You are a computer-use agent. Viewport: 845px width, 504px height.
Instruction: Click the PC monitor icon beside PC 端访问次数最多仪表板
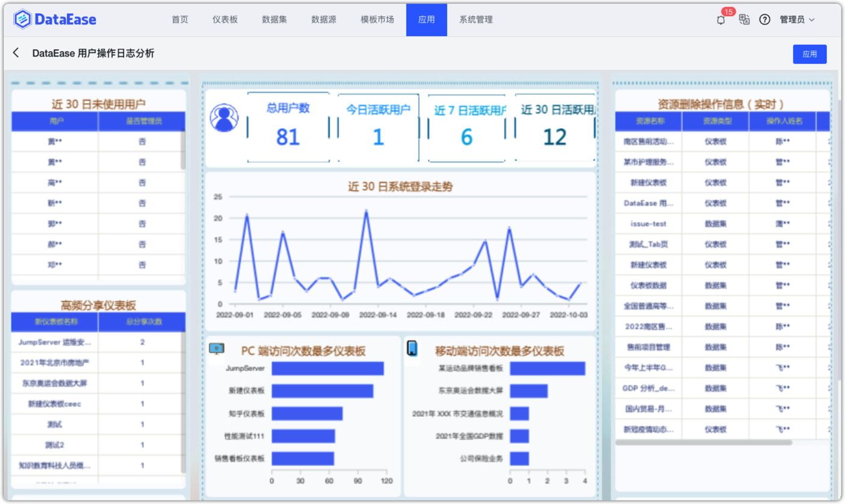216,348
